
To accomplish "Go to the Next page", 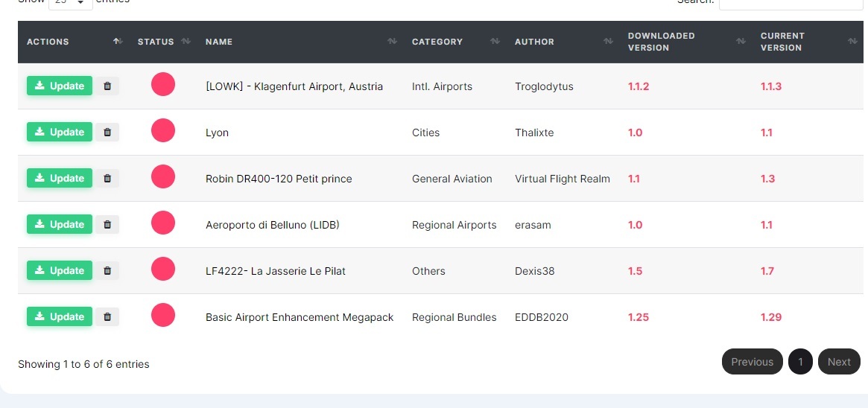I will tap(839, 362).
